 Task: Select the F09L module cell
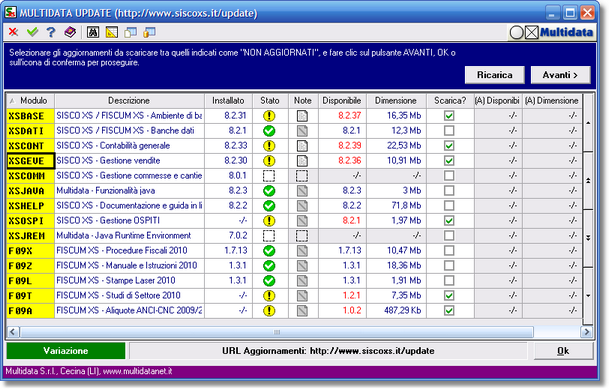(x=31, y=281)
